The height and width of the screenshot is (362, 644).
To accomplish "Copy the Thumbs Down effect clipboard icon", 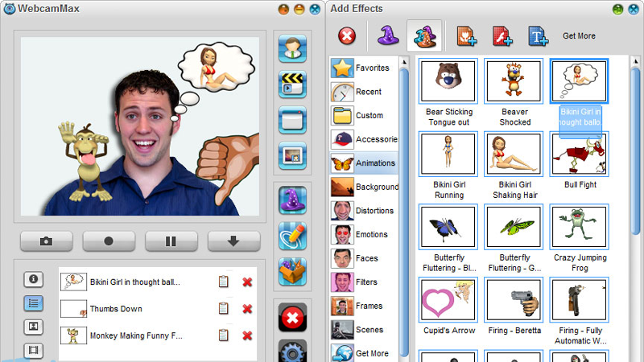I will 224,308.
